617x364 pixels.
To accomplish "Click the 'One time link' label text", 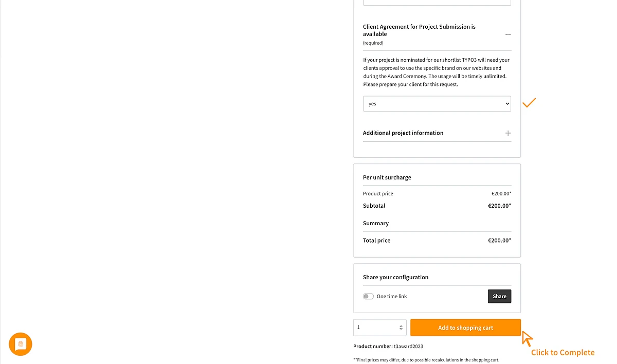I will click(x=392, y=297).
